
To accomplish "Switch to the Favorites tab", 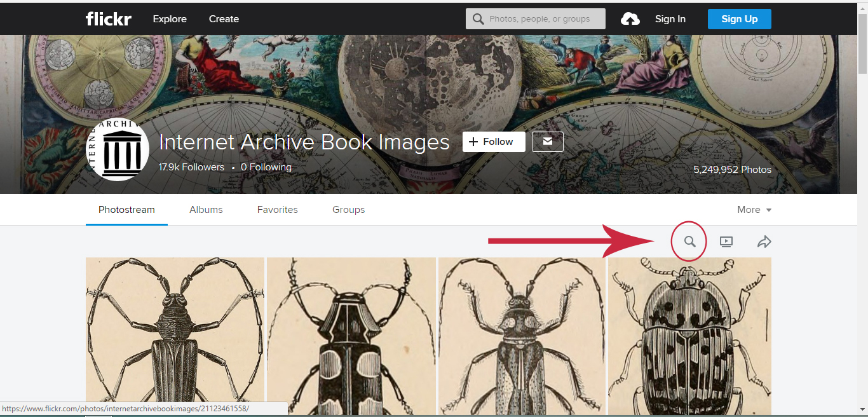I will point(277,209).
